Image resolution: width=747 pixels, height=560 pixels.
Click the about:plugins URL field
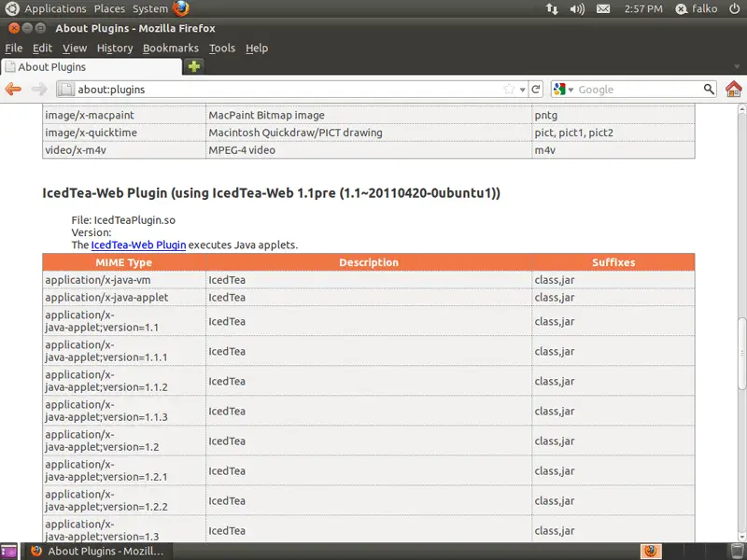pos(289,89)
